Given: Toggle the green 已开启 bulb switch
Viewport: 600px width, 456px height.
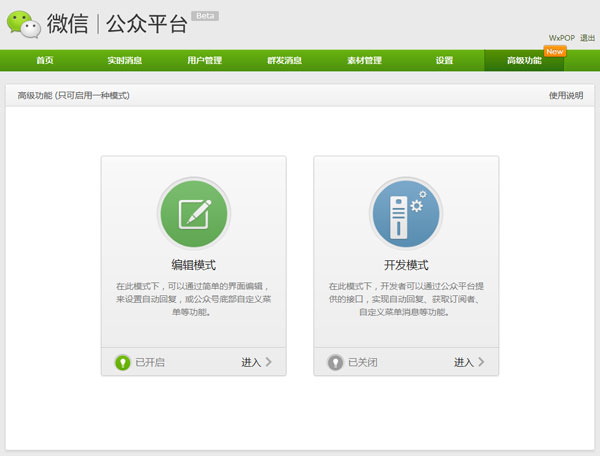Looking at the screenshot, I should [x=123, y=362].
